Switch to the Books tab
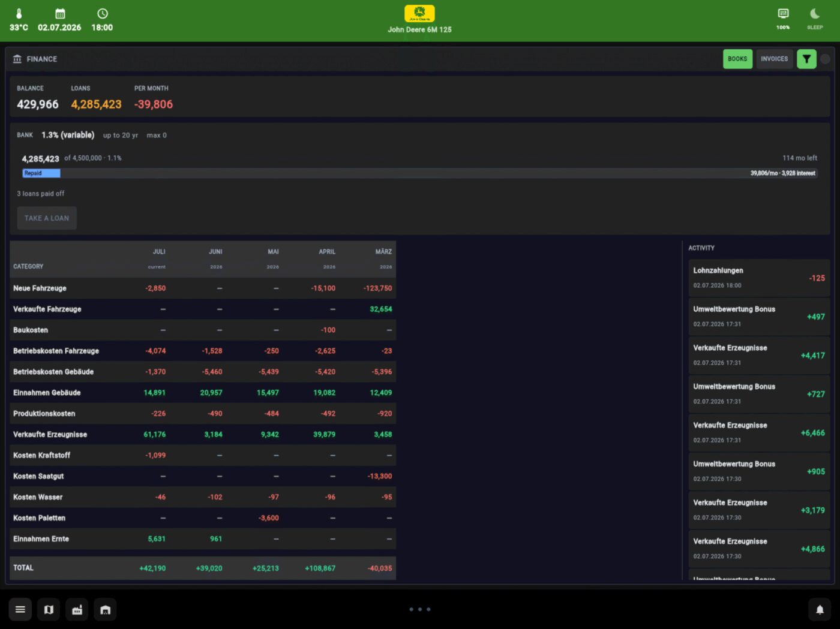This screenshot has height=629, width=840. (737, 59)
